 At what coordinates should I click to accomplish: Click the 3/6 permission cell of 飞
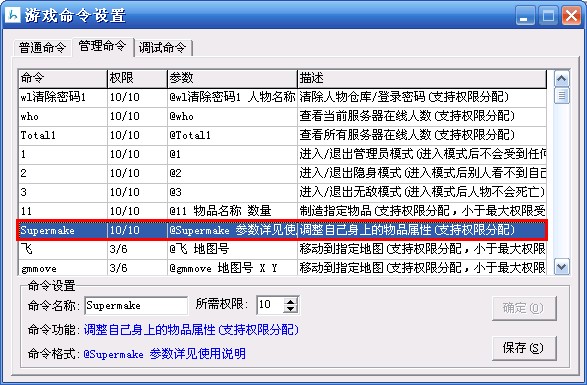(x=137, y=249)
